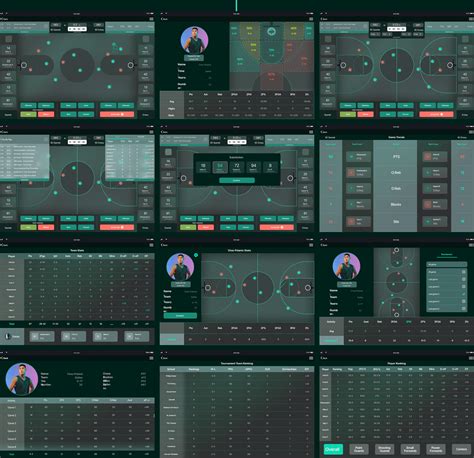Click the right basket hoop icon on first court
The width and height of the screenshot is (474, 458).
pyautogui.click(x=131, y=65)
